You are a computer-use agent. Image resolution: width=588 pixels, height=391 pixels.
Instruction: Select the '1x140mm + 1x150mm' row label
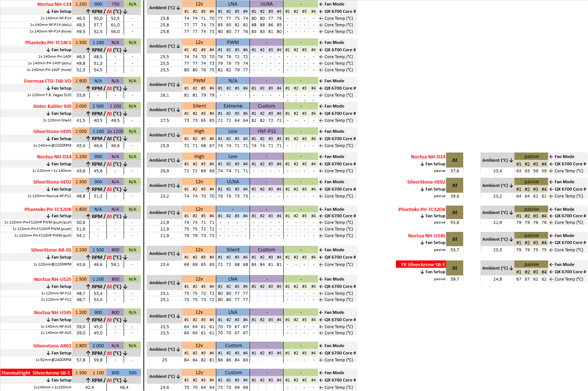(x=52, y=387)
